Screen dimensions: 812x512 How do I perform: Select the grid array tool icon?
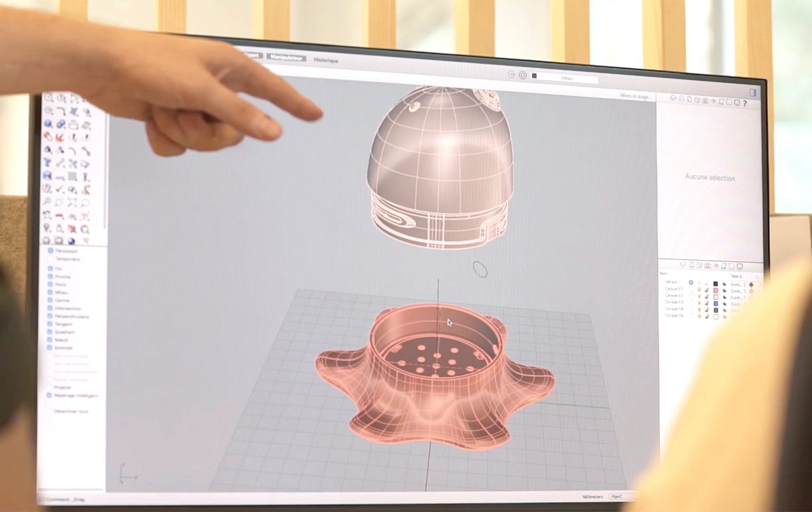[x=73, y=177]
